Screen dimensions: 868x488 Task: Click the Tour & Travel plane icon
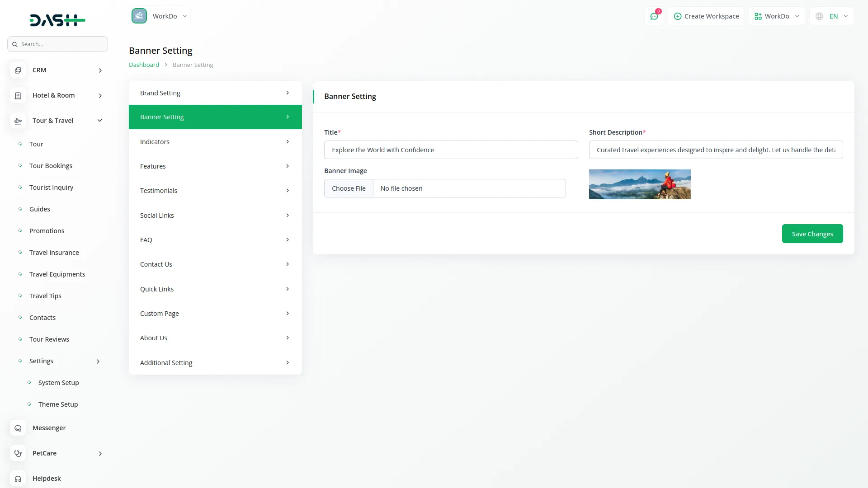coord(18,121)
